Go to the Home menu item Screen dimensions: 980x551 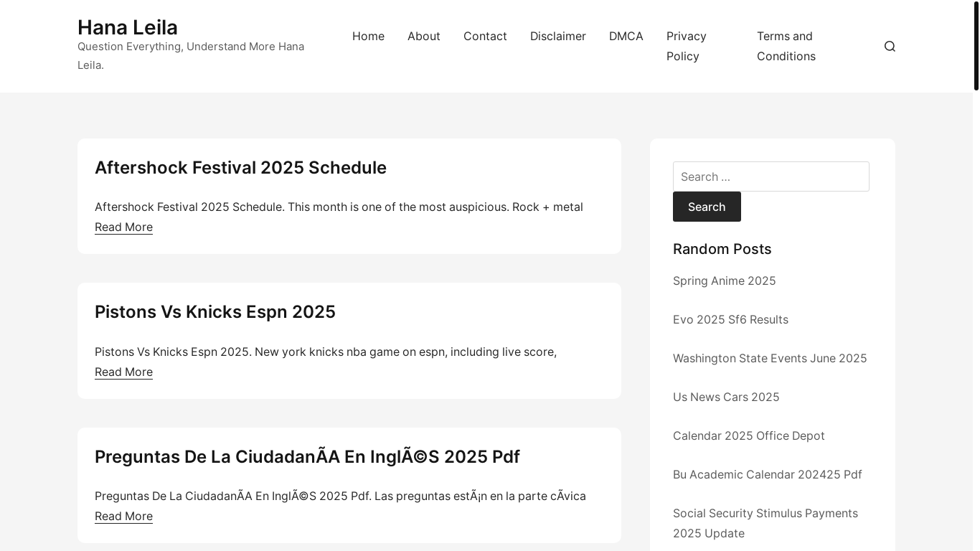(368, 36)
